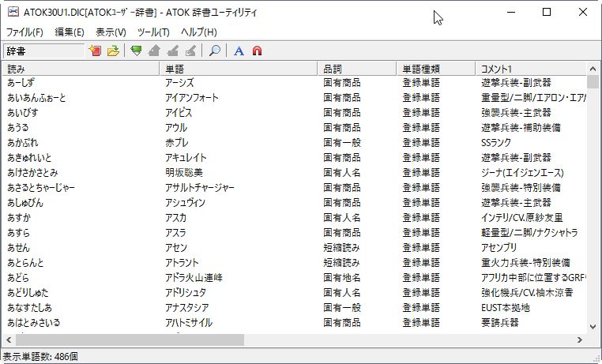Screen dimensions: 602x364
Task: Click comment EUST本拠地
Action: pos(506,307)
